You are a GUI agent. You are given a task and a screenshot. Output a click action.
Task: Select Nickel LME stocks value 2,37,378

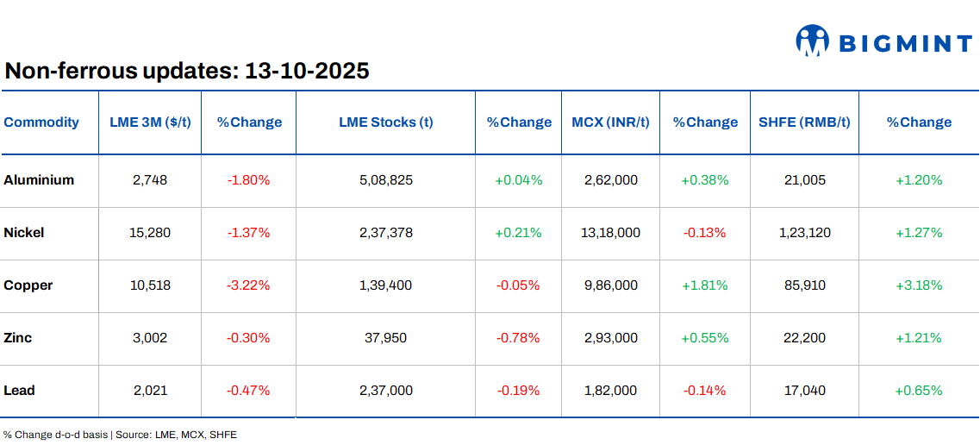(385, 233)
